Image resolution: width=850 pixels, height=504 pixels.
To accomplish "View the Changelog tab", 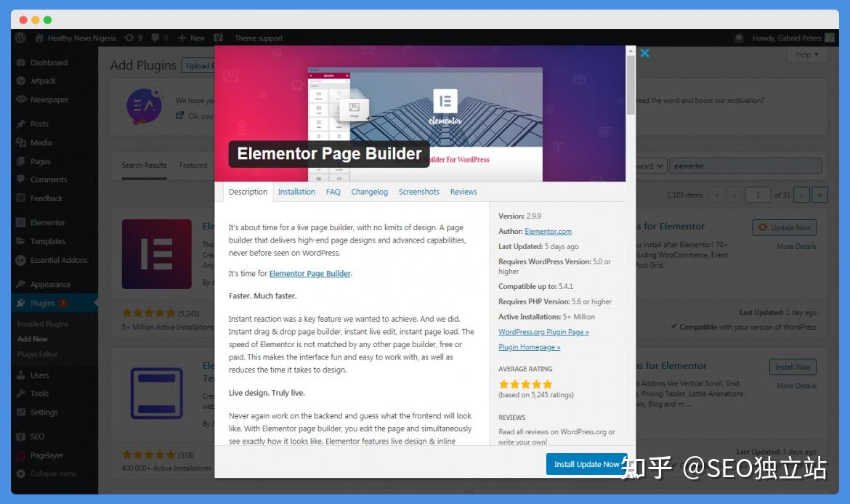I will [369, 192].
